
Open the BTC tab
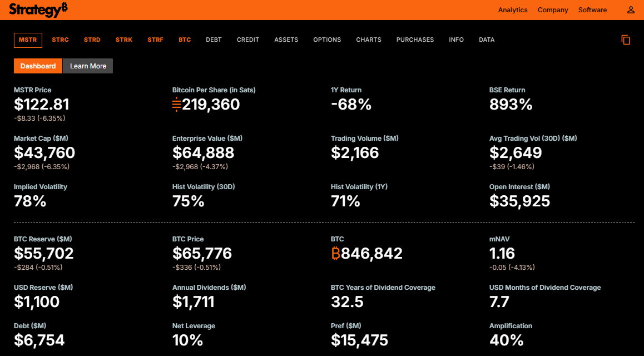(x=185, y=40)
